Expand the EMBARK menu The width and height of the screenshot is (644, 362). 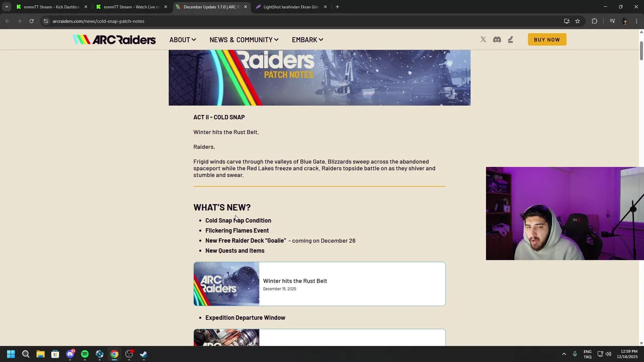click(x=307, y=40)
